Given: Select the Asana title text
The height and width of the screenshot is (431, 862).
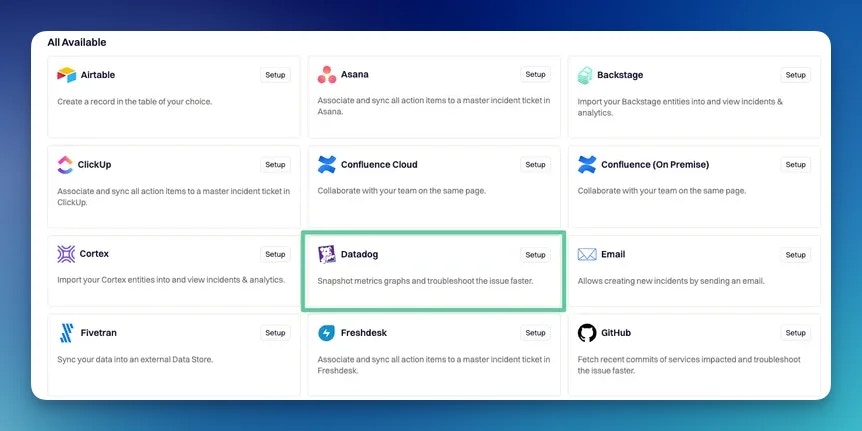Looking at the screenshot, I should click(x=355, y=75).
